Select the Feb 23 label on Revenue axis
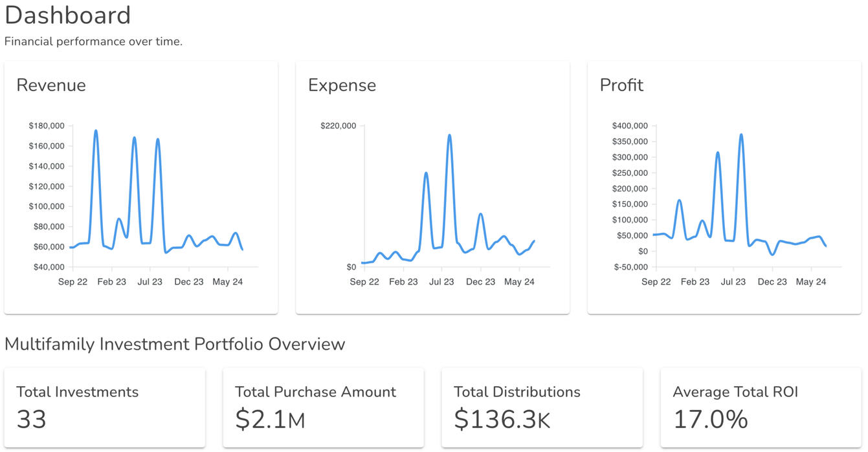 click(111, 282)
